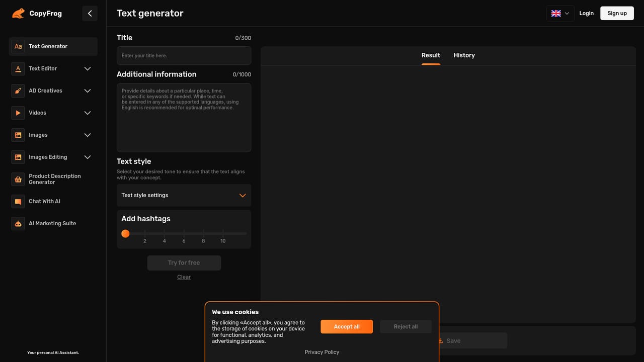Image resolution: width=644 pixels, height=362 pixels.
Task: Click the Title input field
Action: coord(184,56)
